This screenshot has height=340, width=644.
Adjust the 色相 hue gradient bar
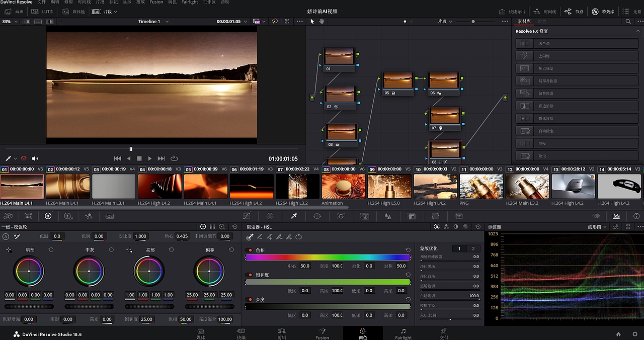pos(328,257)
